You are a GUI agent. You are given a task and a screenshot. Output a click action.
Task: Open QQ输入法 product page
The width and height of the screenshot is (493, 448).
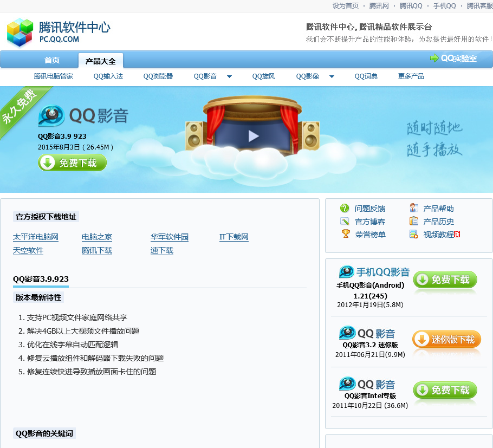pos(108,76)
